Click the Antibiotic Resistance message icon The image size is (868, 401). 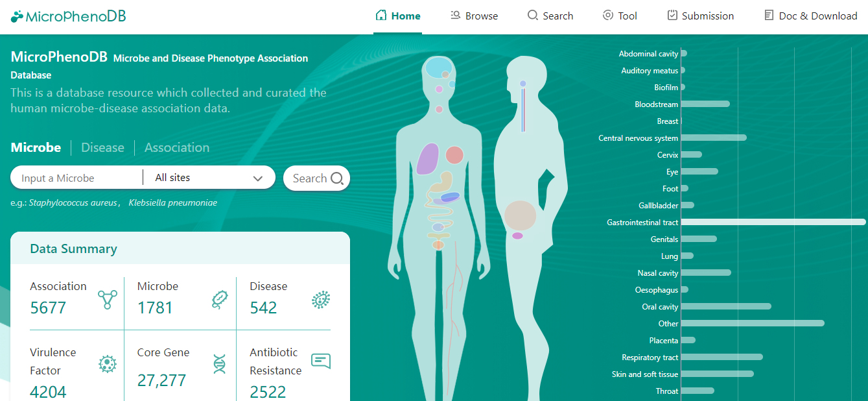point(321,361)
